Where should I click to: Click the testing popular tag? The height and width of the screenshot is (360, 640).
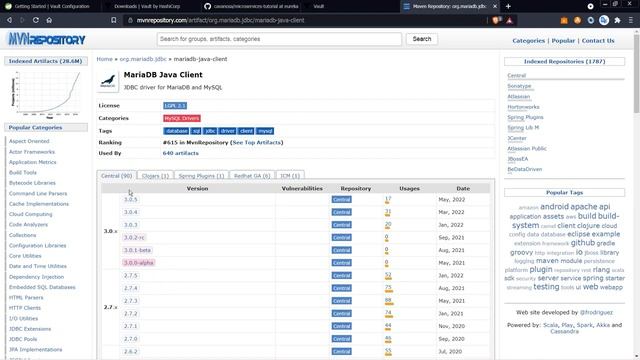point(546,287)
